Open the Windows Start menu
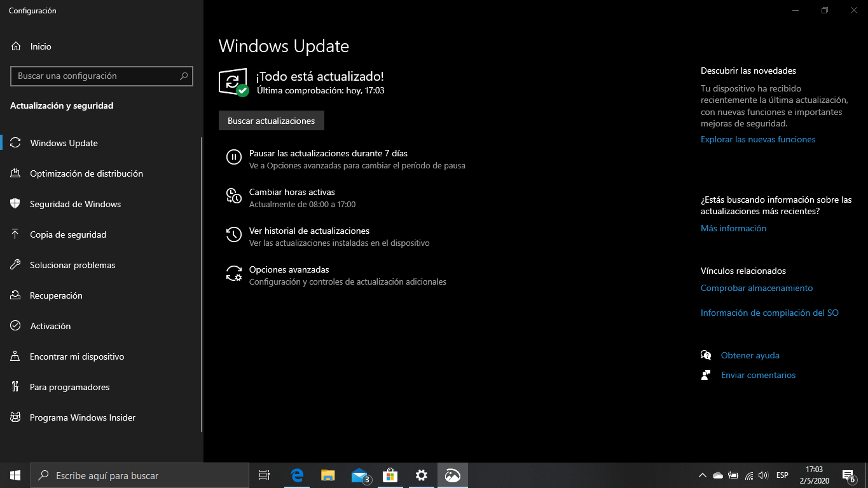This screenshot has height=488, width=868. (15, 475)
